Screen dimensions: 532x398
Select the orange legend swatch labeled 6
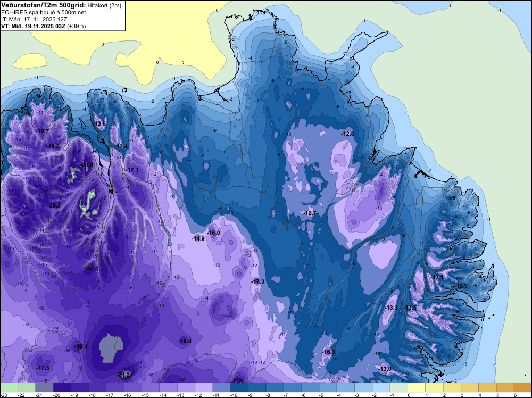click(523, 387)
